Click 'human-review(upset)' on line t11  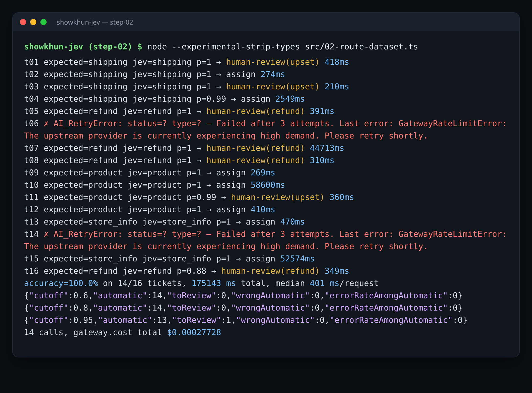[x=278, y=197]
